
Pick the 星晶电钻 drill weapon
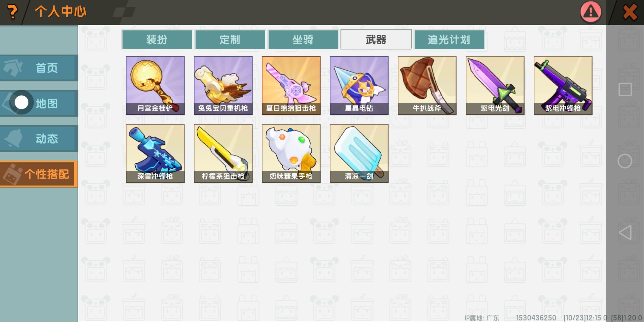[359, 86]
